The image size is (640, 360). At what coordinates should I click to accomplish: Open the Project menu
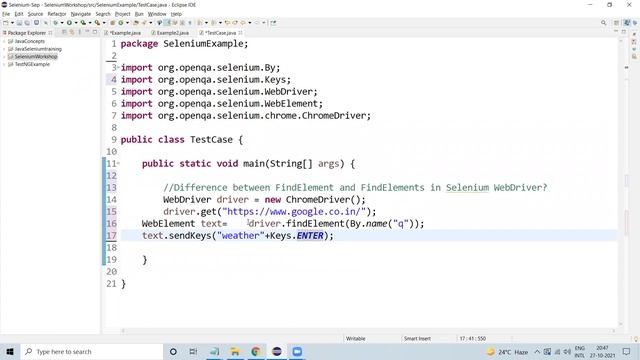coord(122,14)
